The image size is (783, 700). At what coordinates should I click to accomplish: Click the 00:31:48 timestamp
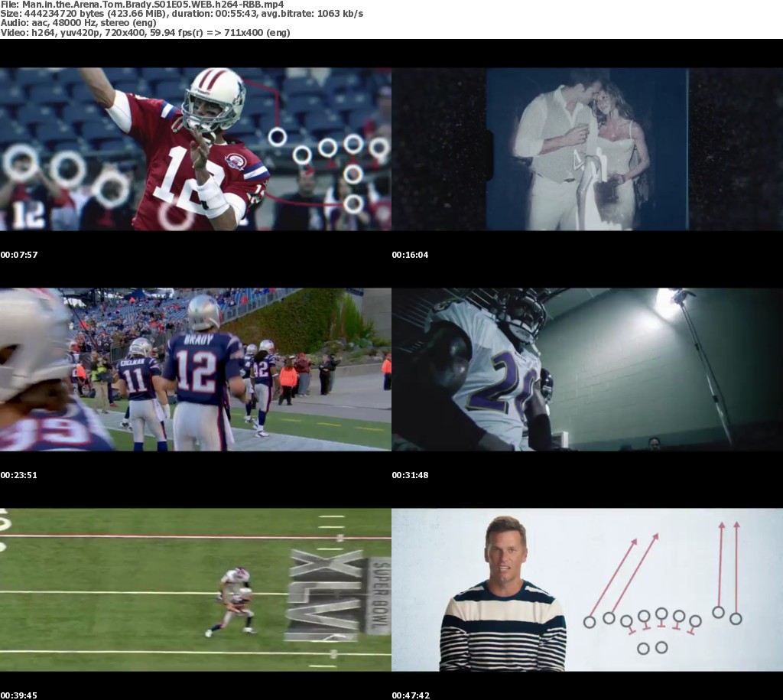click(x=411, y=475)
